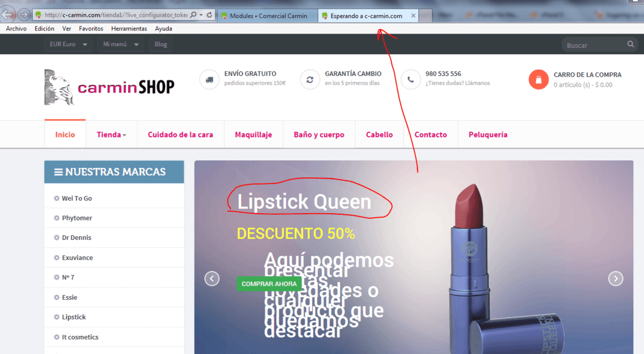
Task: Open the Peluquería category
Action: [488, 135]
